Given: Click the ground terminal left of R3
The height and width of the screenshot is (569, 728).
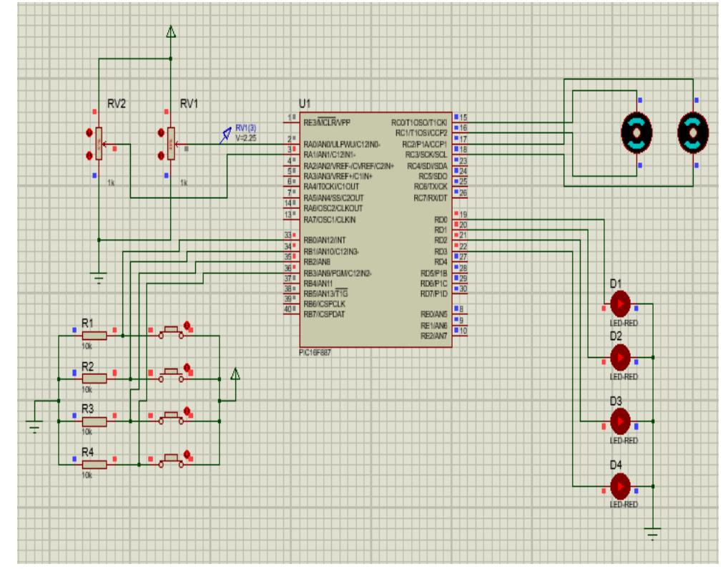Looking at the screenshot, I should [34, 426].
